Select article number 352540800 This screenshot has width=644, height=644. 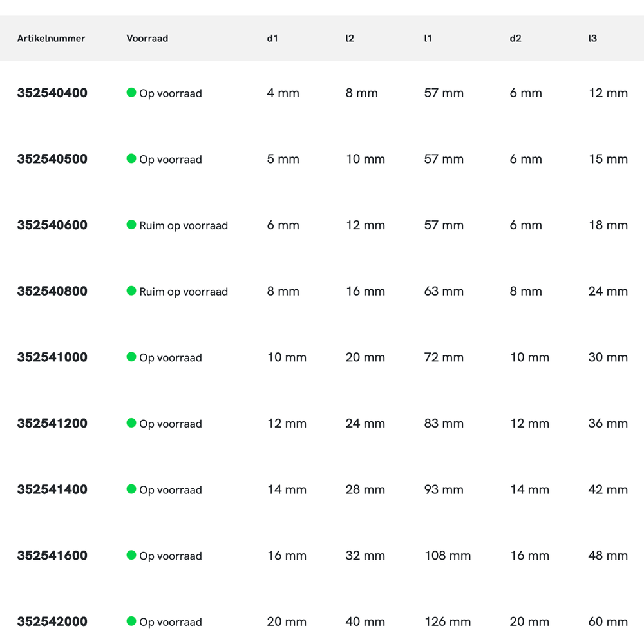(x=52, y=291)
